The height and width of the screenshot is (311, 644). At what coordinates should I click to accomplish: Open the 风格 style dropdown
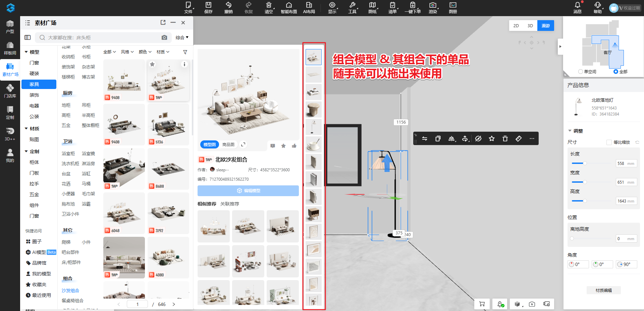127,52
